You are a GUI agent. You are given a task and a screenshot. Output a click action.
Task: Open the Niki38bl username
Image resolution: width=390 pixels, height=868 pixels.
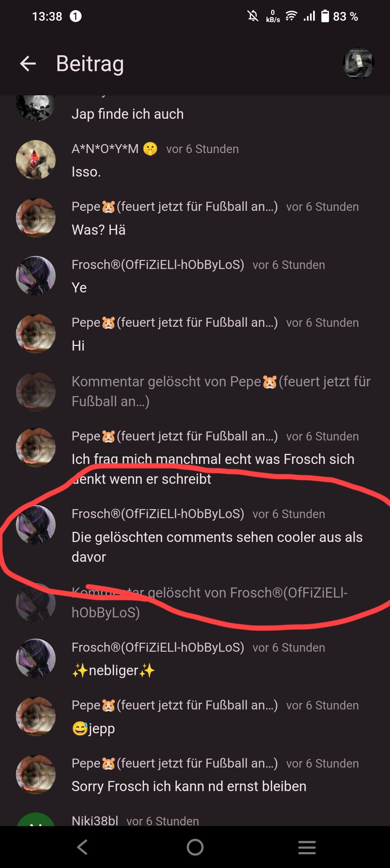pos(95,821)
